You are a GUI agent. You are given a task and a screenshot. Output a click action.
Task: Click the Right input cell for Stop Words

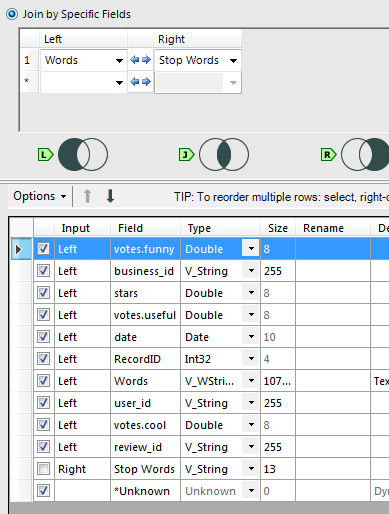pos(82,469)
